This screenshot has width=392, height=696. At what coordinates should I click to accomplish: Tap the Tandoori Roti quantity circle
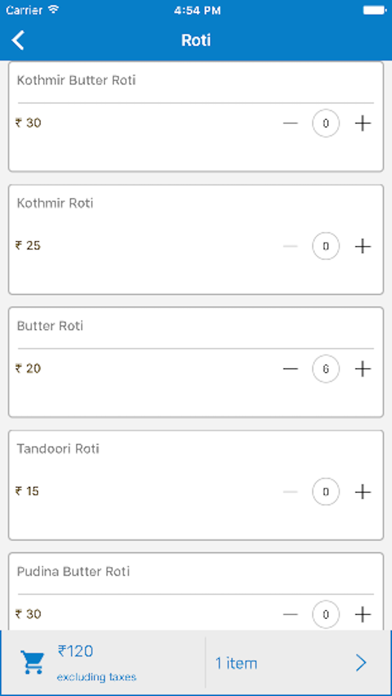tap(326, 491)
